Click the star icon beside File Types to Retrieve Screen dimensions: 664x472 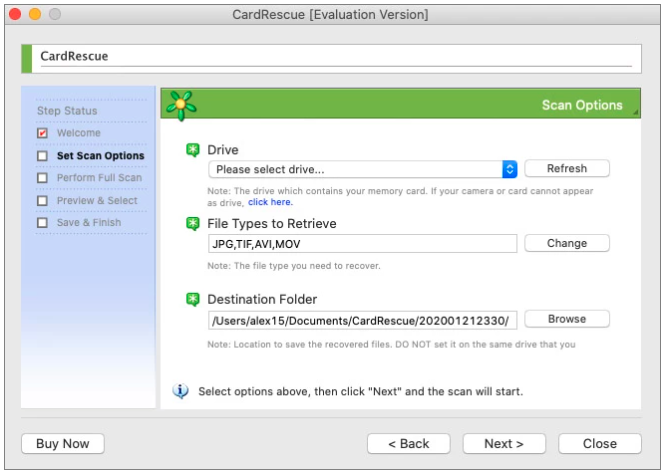pyautogui.click(x=193, y=224)
